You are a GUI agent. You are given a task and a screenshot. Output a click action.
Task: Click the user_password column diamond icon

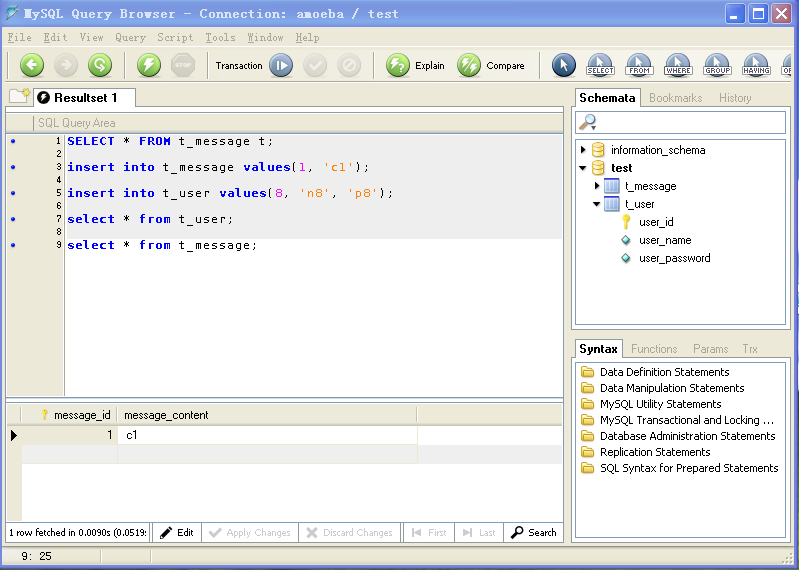626,258
